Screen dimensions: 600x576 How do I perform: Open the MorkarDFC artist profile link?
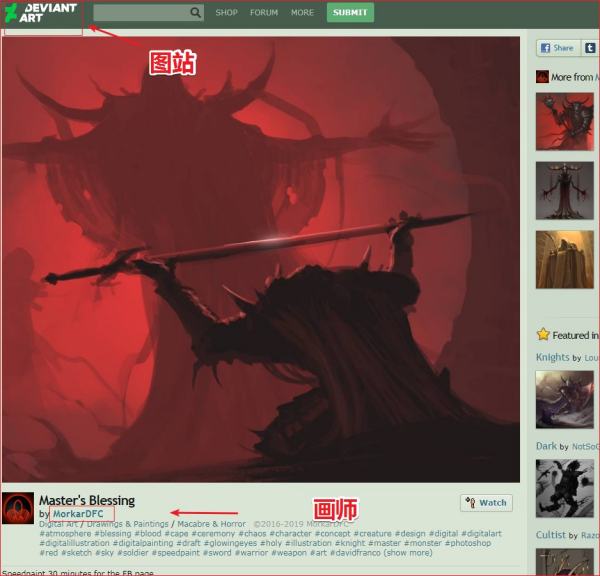(78, 514)
